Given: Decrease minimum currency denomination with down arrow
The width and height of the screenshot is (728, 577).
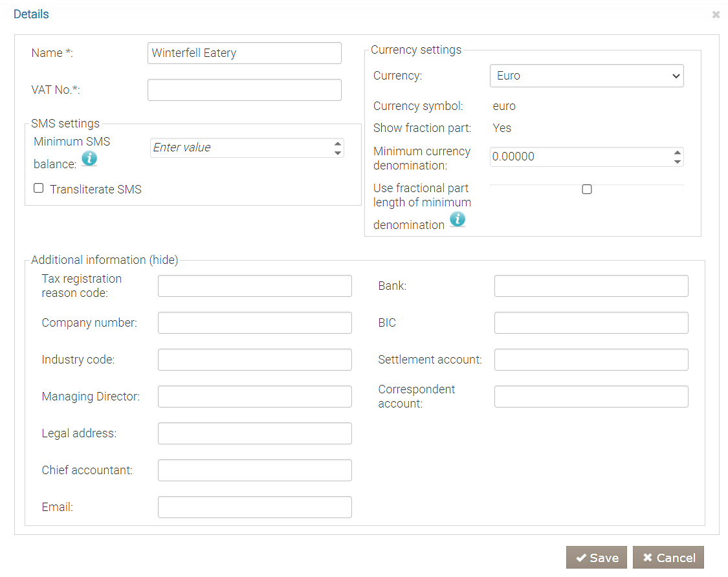Looking at the screenshot, I should point(677,161).
